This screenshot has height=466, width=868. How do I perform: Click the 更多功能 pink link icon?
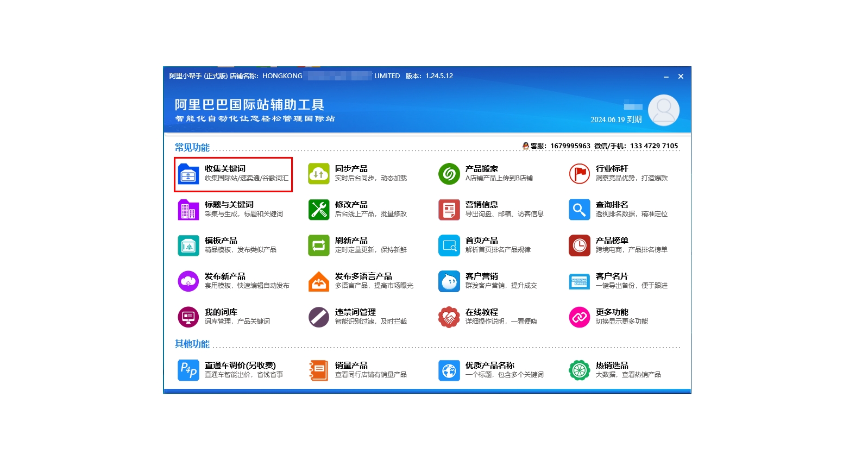point(580,317)
